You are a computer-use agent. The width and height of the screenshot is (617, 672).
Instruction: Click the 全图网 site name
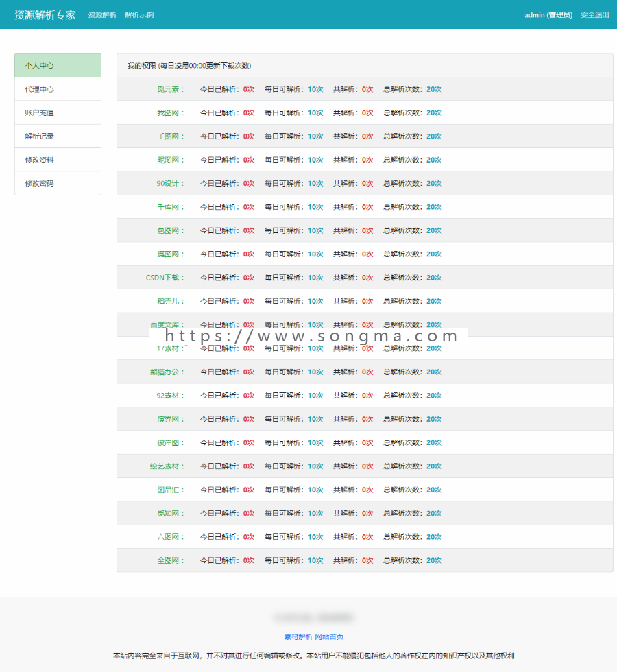(171, 561)
